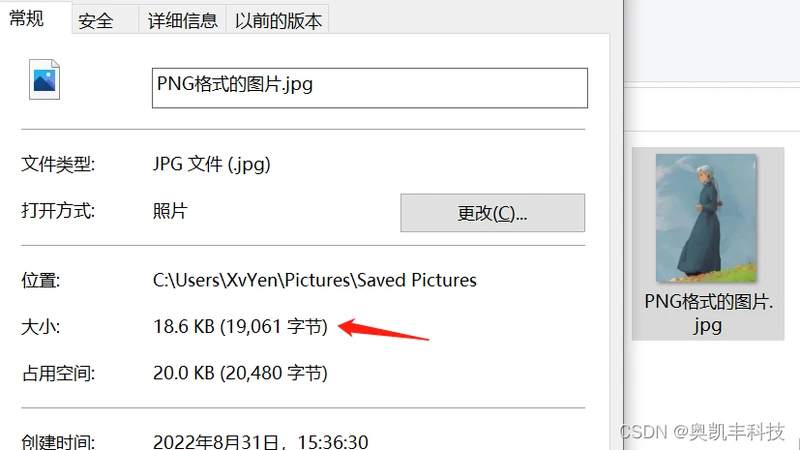Click the 文件类型 value JPG 文件 (.jpg)
Screen dimensions: 800x450
pyautogui.click(x=211, y=164)
